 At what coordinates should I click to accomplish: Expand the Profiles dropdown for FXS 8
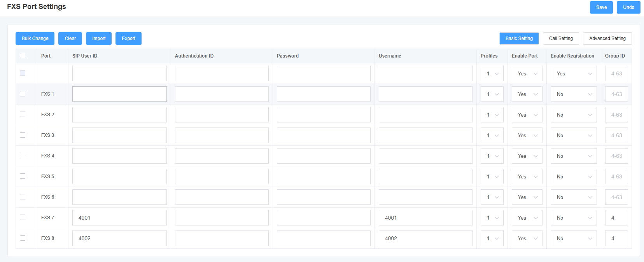point(492,238)
